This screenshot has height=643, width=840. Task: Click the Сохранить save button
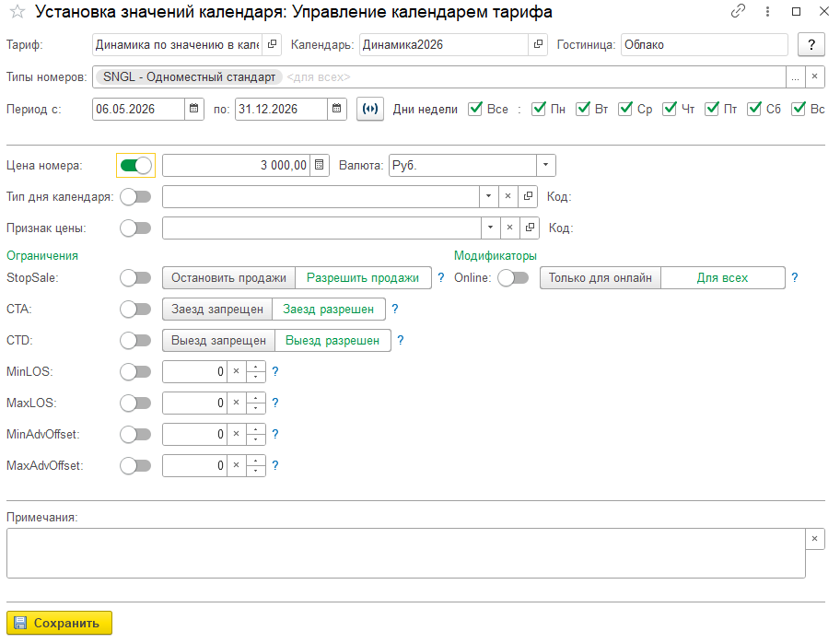[60, 623]
